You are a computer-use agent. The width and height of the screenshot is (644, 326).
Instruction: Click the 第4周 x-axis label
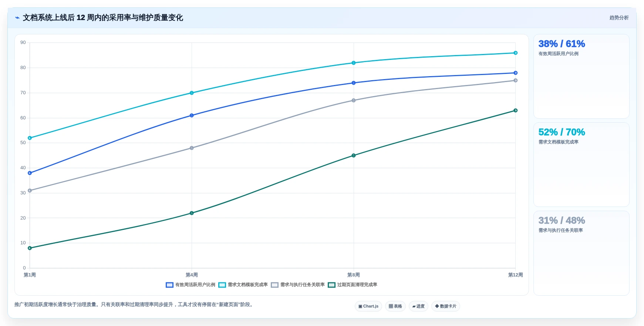pyautogui.click(x=192, y=275)
